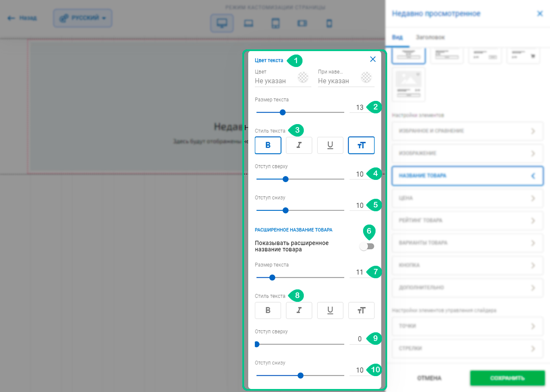Select the mobile phone view icon

coord(329,23)
